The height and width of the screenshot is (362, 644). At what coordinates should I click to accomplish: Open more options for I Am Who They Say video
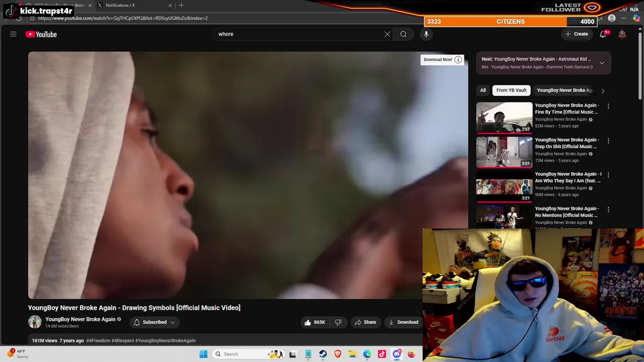pos(608,175)
